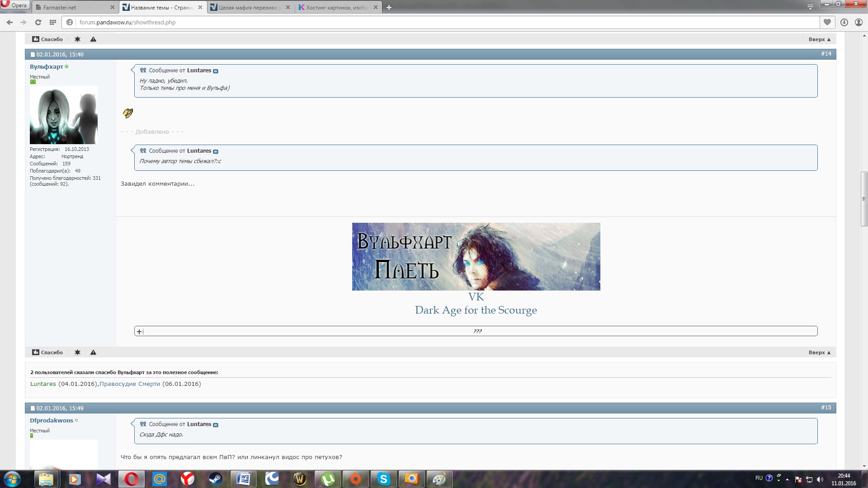Open the Opera menu button
This screenshot has height=488, width=868.
point(14,5)
